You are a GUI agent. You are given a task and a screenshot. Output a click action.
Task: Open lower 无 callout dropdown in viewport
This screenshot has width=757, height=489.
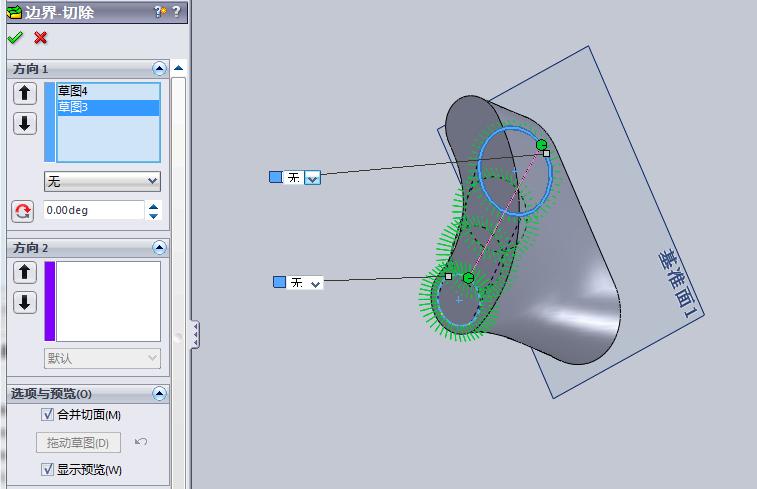pos(316,283)
